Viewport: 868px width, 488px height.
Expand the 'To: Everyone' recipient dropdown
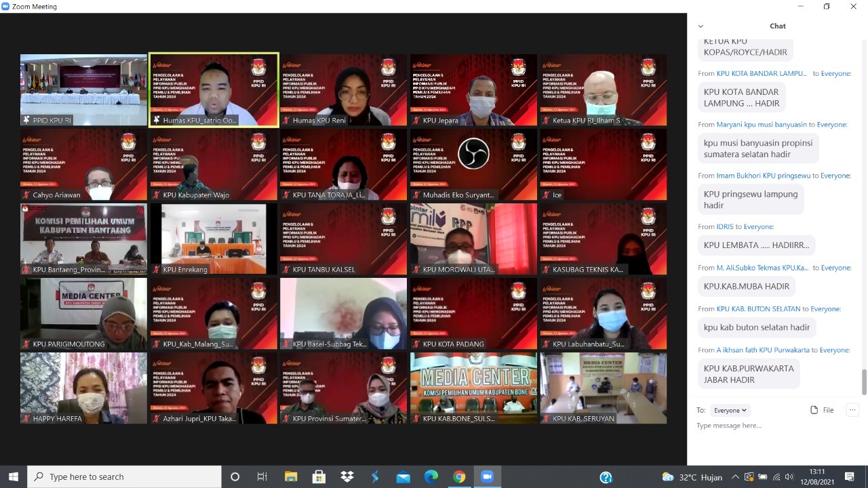pos(730,410)
